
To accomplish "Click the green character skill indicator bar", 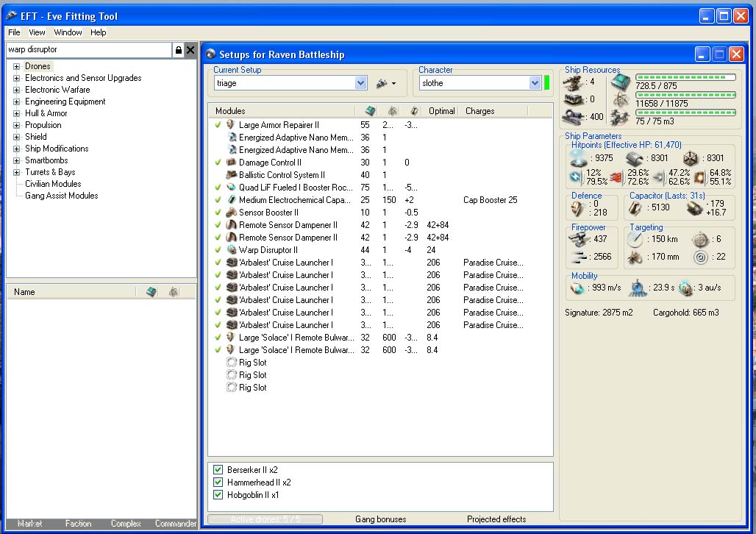I will click(546, 82).
